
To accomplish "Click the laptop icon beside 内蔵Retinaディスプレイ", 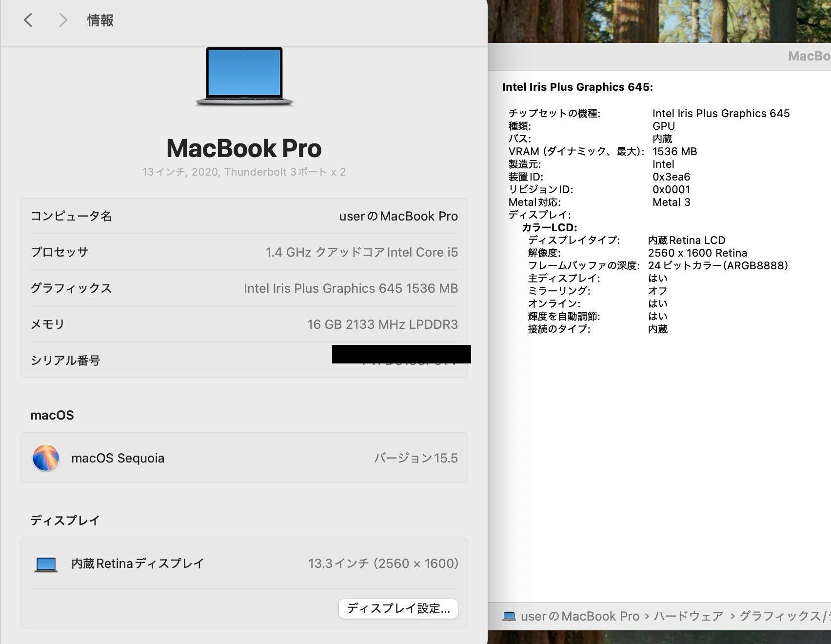I will click(46, 564).
